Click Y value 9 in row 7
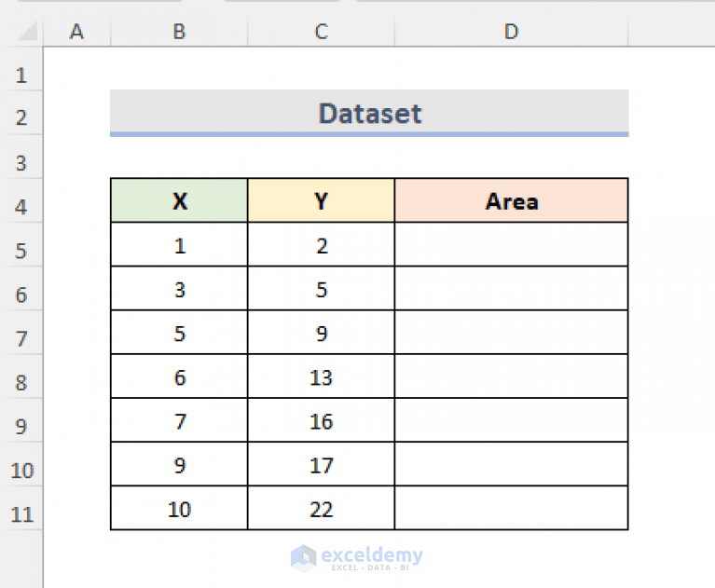Screen dimensions: 715x588 tap(321, 333)
